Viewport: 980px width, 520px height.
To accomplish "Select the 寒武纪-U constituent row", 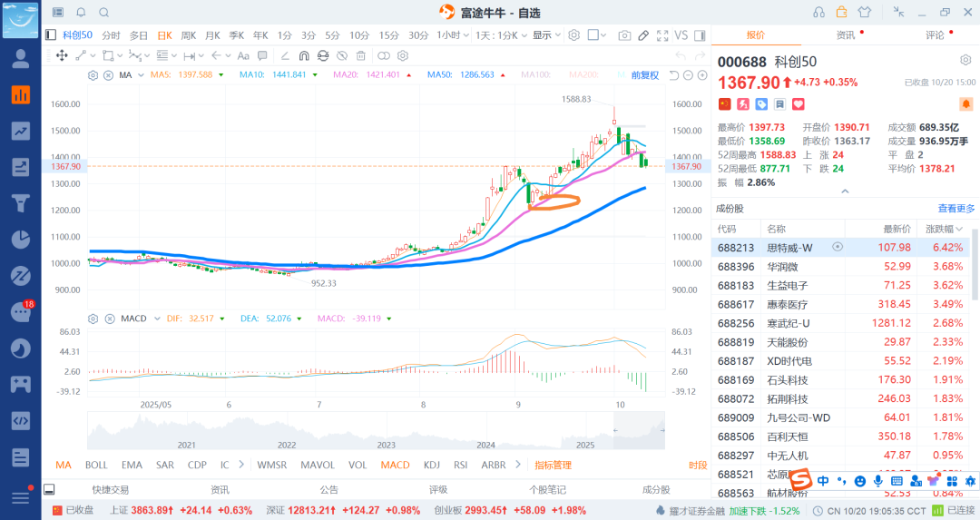I will (x=840, y=323).
